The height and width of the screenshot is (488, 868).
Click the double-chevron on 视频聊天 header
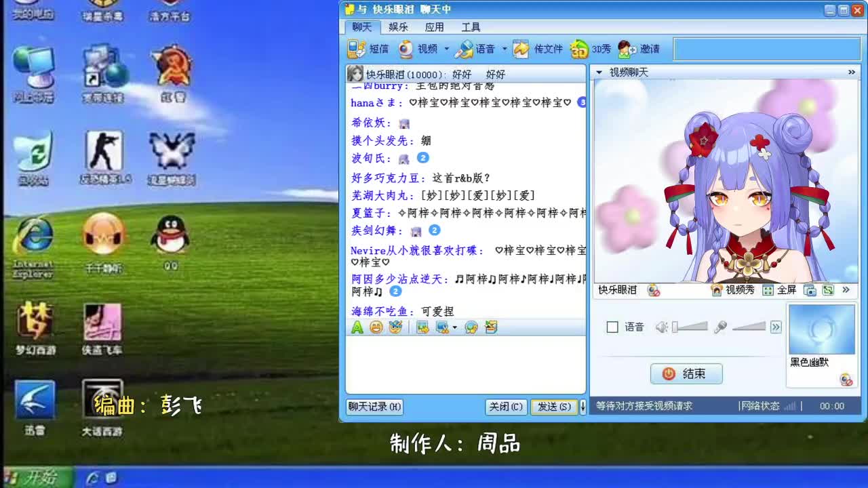pos(851,72)
